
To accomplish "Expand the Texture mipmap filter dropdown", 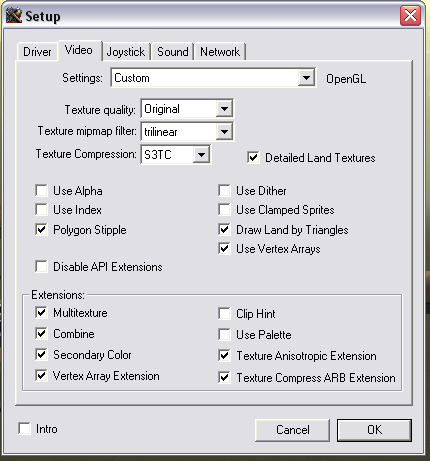I will (224, 132).
